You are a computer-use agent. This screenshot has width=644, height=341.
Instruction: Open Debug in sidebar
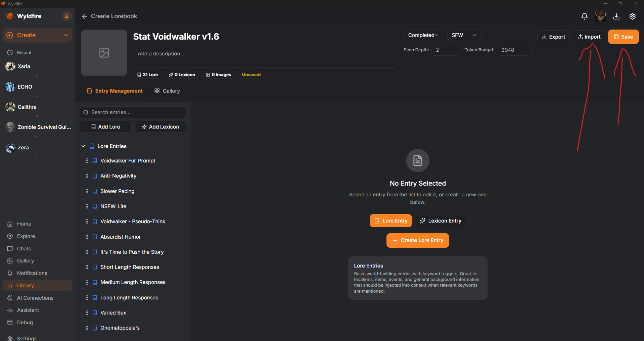(x=37, y=323)
